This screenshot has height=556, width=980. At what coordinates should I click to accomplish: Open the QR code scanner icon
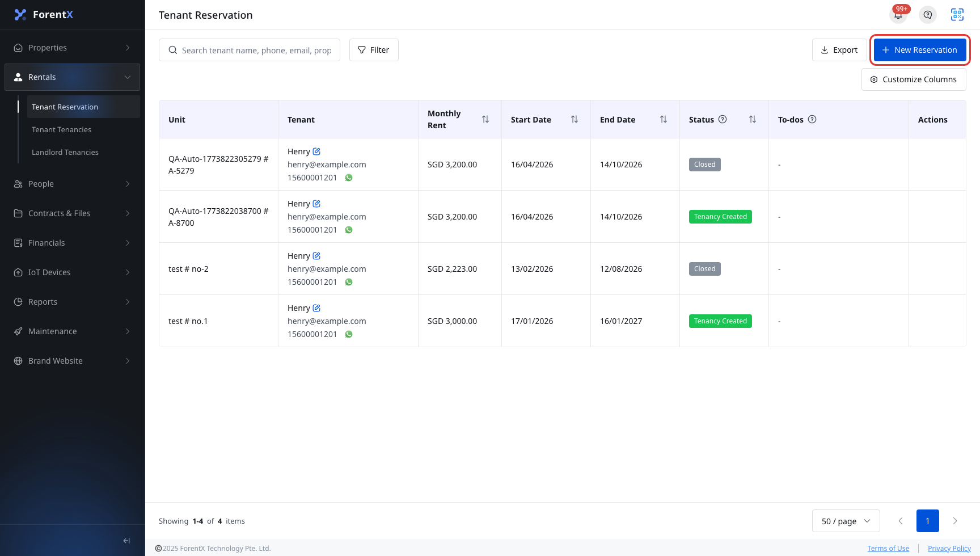957,15
